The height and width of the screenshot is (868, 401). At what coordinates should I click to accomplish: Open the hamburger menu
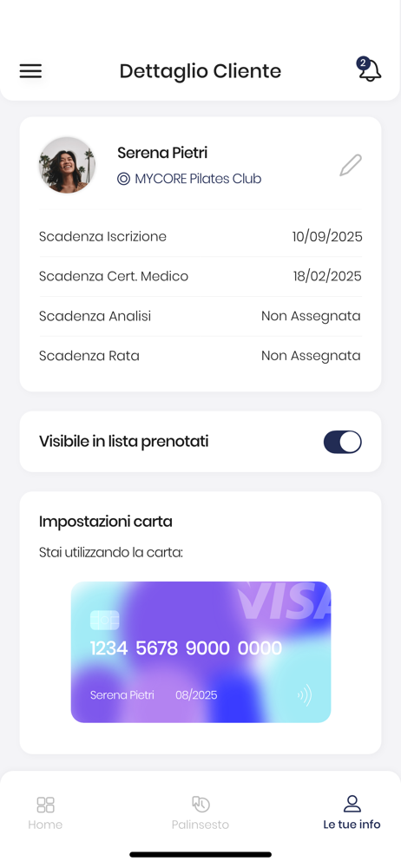30,71
